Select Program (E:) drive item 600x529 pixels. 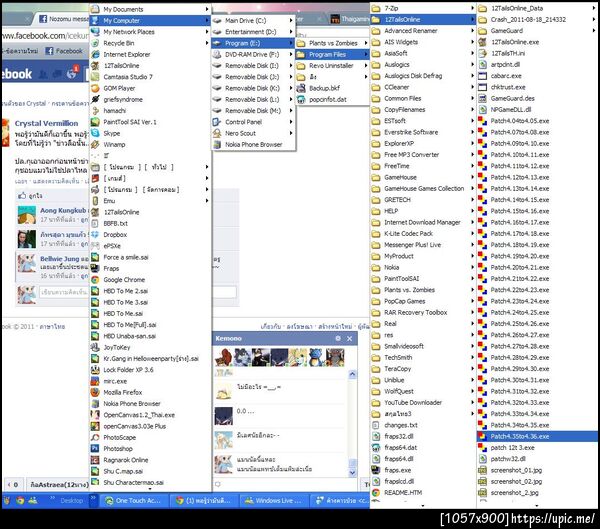(253, 43)
